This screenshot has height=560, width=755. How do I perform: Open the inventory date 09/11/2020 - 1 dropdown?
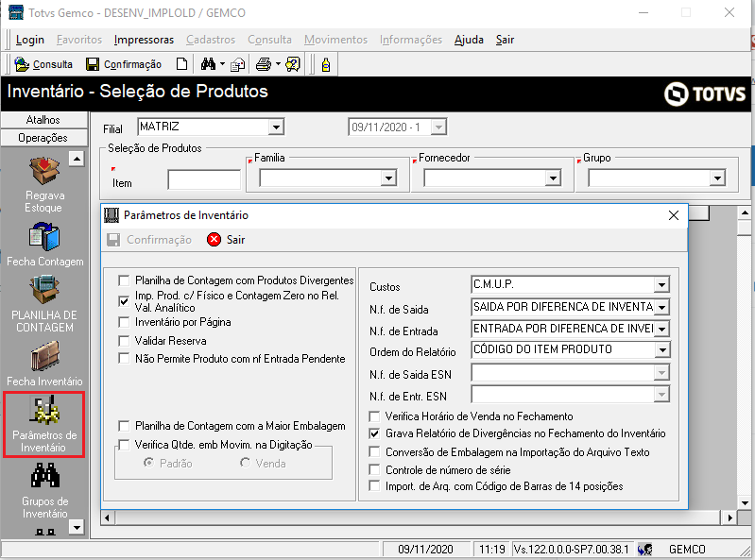tap(438, 127)
